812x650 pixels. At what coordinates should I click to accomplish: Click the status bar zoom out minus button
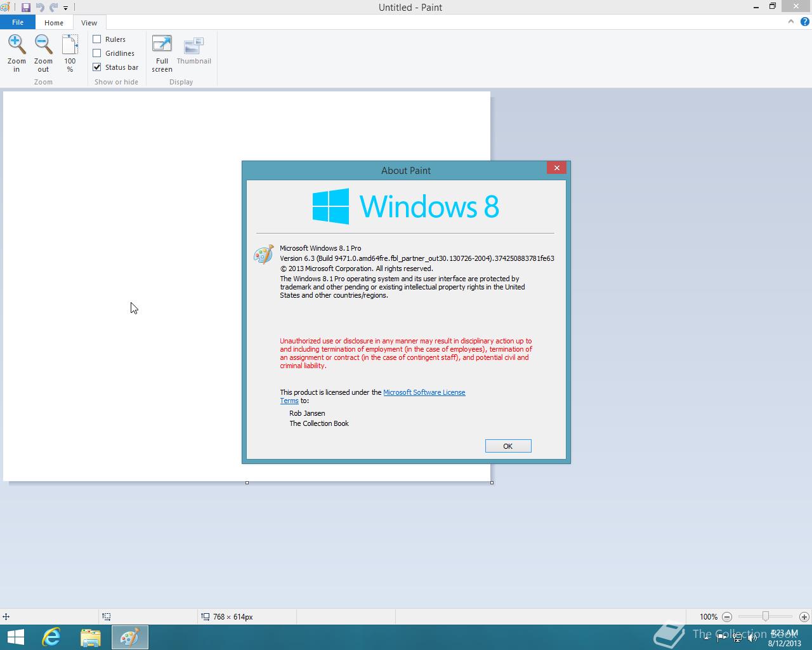[727, 617]
